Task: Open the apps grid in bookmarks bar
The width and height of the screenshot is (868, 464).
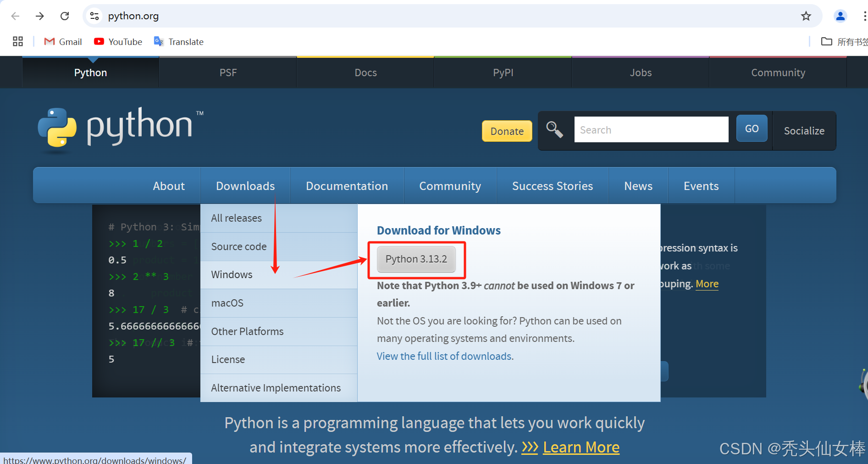Action: [x=18, y=41]
